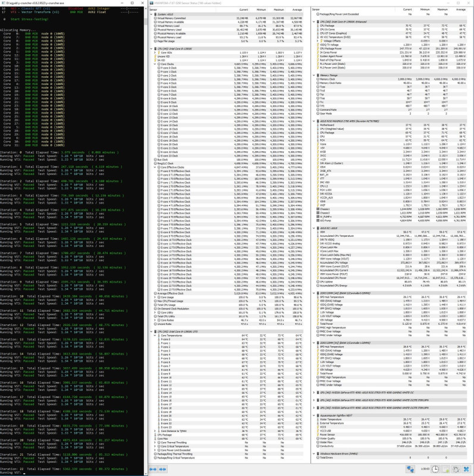Click the lightning icon beside Uncore VID

click(x=155, y=57)
